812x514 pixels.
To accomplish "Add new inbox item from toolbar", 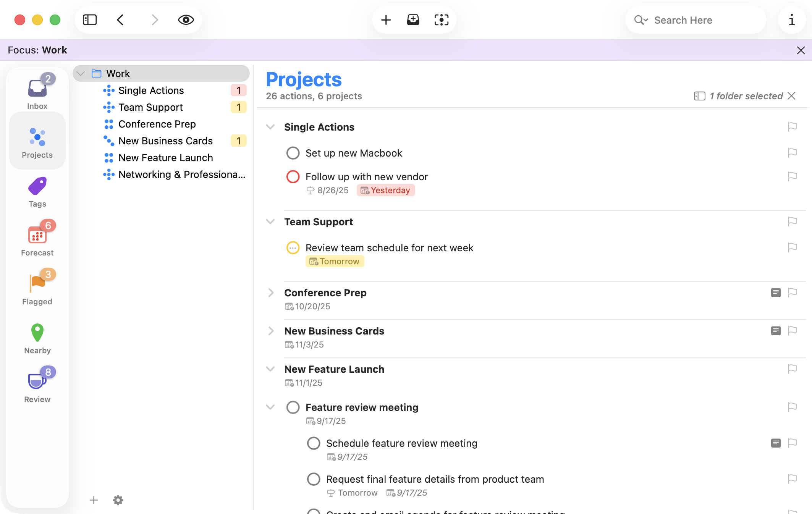I will pos(413,20).
